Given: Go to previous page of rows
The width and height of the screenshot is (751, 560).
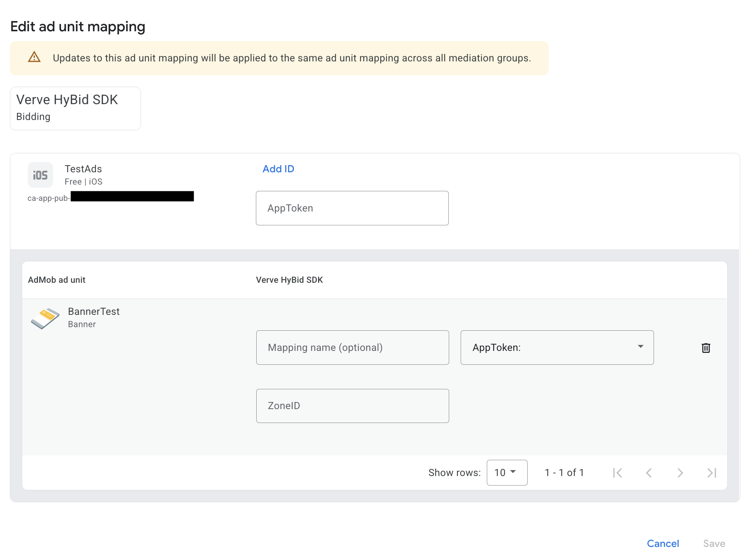Looking at the screenshot, I should (649, 472).
